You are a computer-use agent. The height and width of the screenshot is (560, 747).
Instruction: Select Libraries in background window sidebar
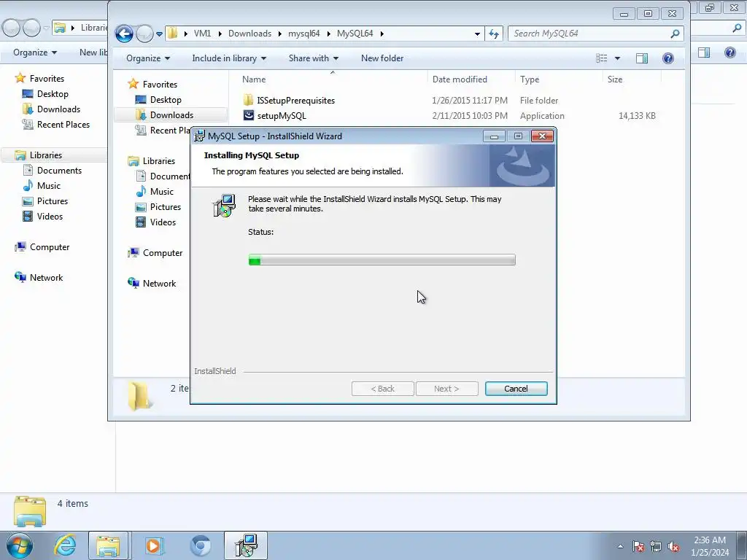46,155
